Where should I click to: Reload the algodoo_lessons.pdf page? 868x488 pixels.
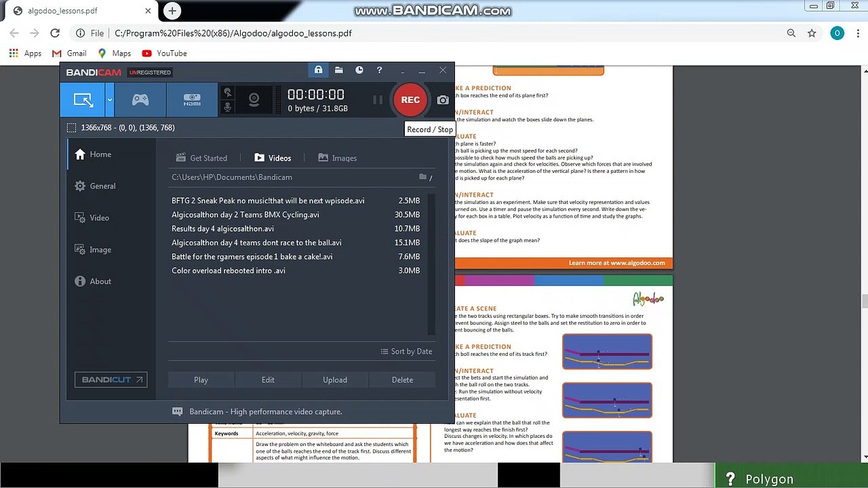click(55, 33)
